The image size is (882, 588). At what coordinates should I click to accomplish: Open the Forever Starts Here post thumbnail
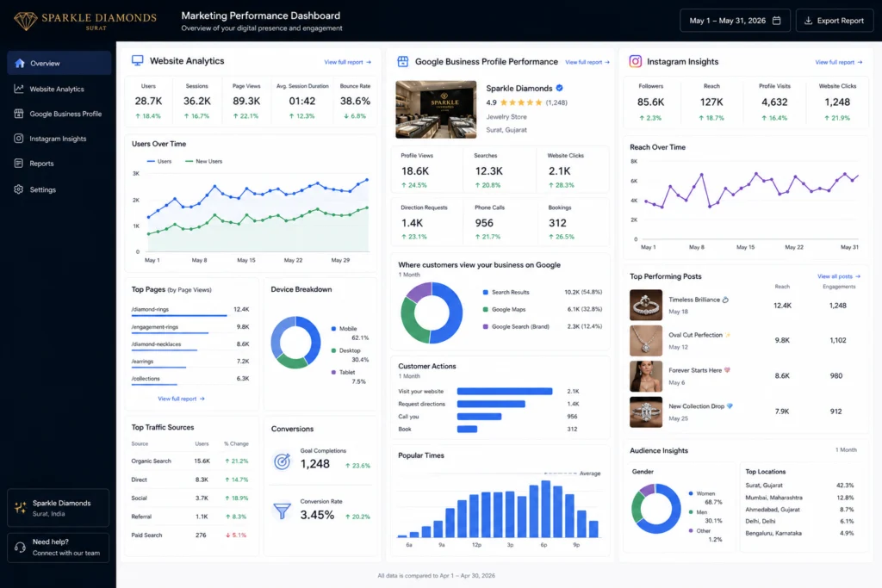[646, 376]
